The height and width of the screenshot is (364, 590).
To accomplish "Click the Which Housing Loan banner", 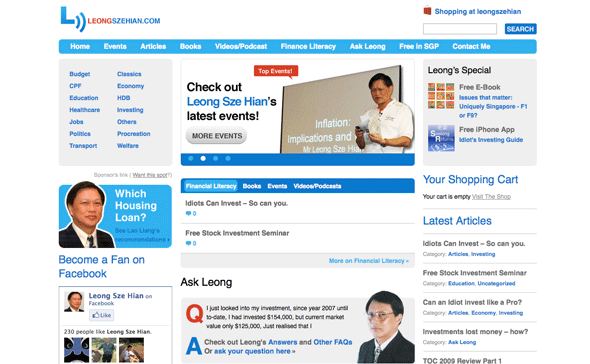I will (115, 215).
